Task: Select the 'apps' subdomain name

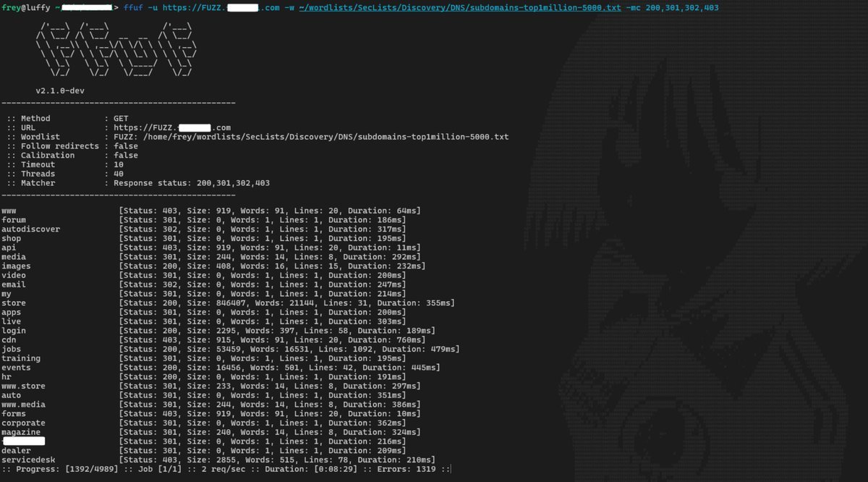Action: 11,312
